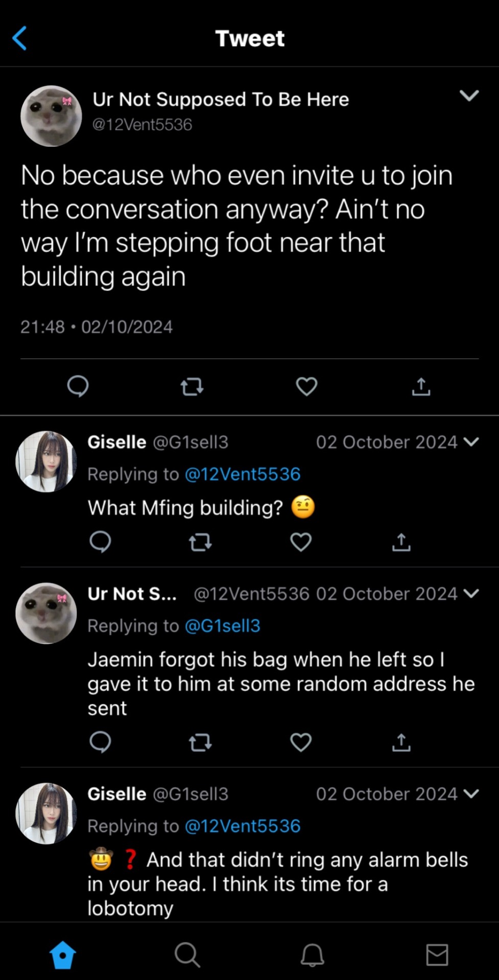This screenshot has width=499, height=980.
Task: Open the @G1sell3 mention link in Jaemin reply
Action: click(222, 626)
